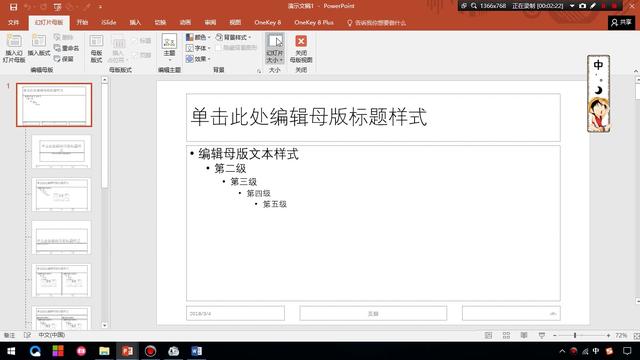Click the slide number footer placeholder
This screenshot has width=640, height=360.
coord(511,313)
